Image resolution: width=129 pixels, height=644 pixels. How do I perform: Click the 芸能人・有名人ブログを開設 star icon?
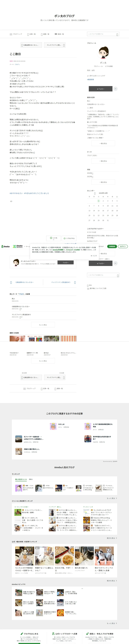tap(87, 634)
